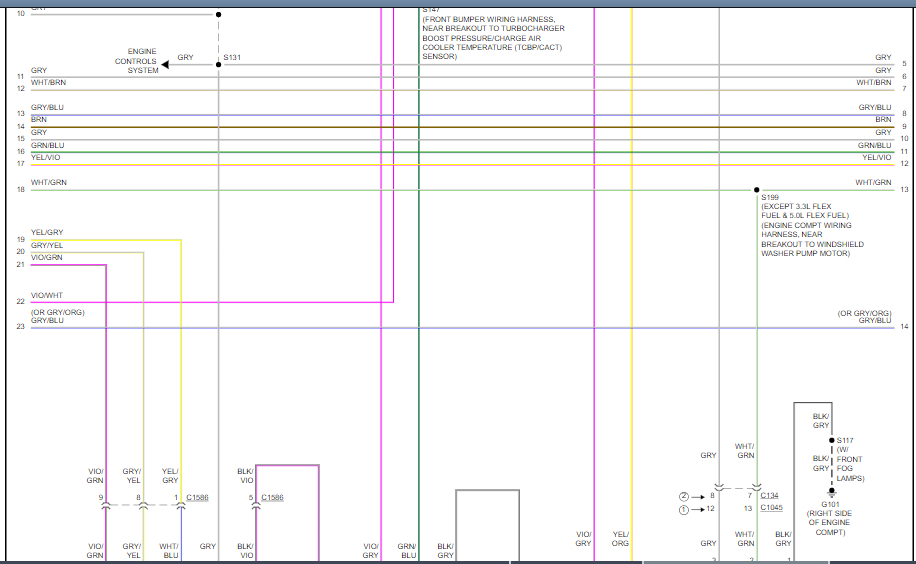Select the left-end WHT/BRN label of row 12
The height and width of the screenshot is (564, 916).
click(x=48, y=82)
